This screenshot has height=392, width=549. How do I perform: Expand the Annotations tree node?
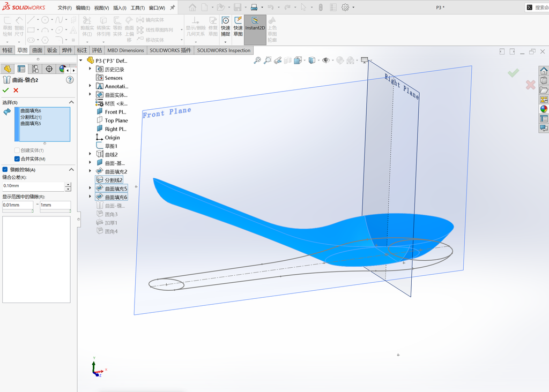(x=90, y=86)
